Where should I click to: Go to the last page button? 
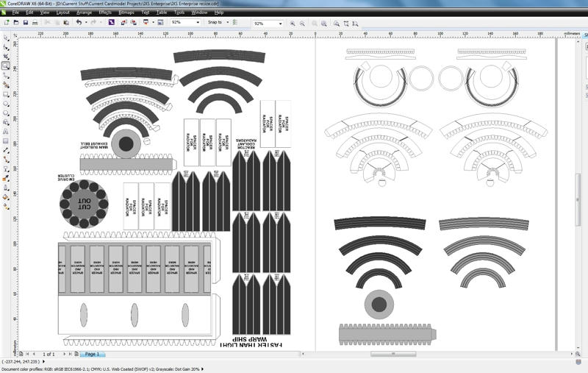70,354
